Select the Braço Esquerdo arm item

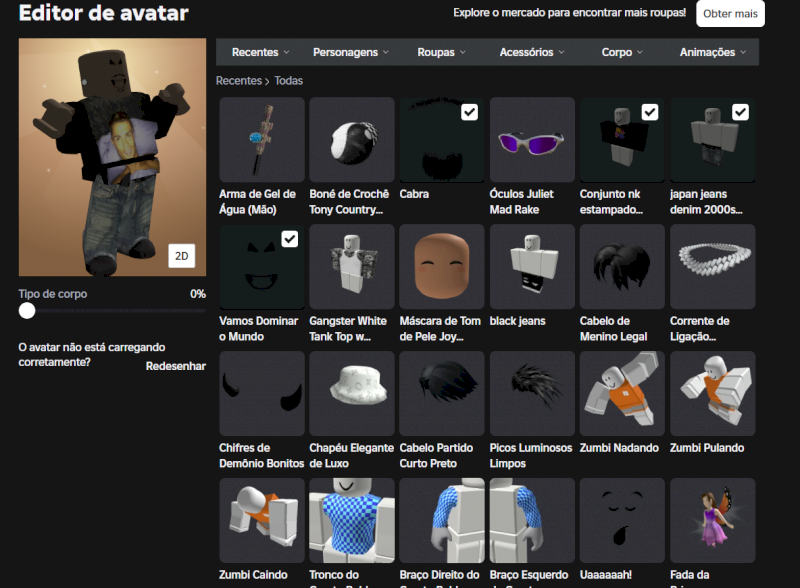point(532,521)
